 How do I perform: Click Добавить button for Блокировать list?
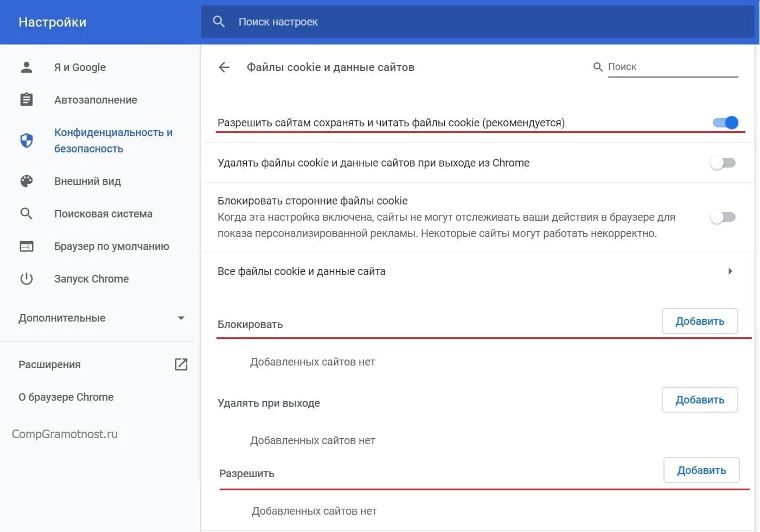700,321
